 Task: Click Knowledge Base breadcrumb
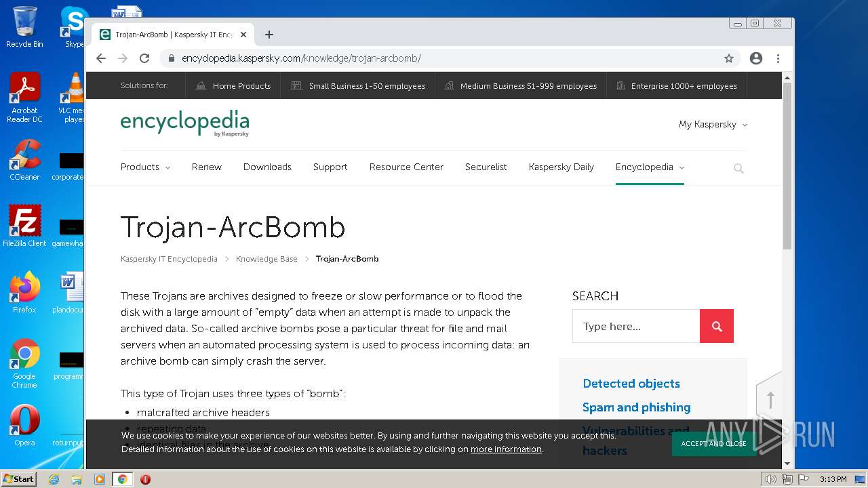(267, 259)
